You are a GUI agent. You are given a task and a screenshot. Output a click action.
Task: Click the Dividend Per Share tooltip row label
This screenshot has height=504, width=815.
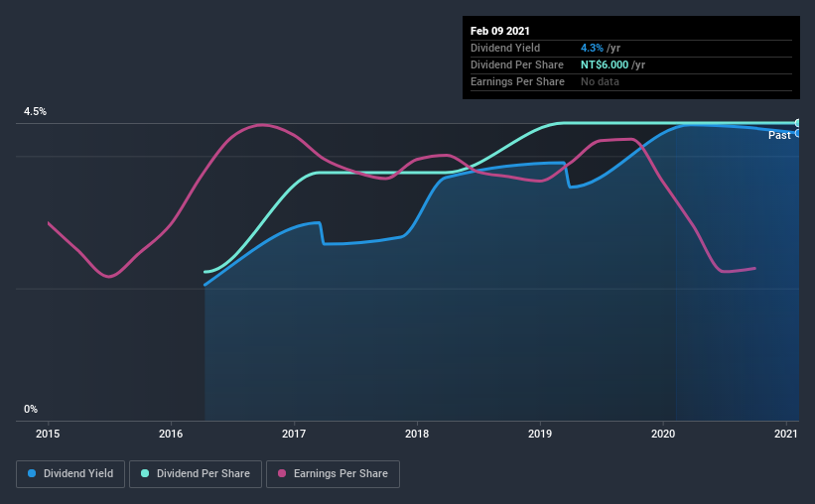(x=516, y=64)
